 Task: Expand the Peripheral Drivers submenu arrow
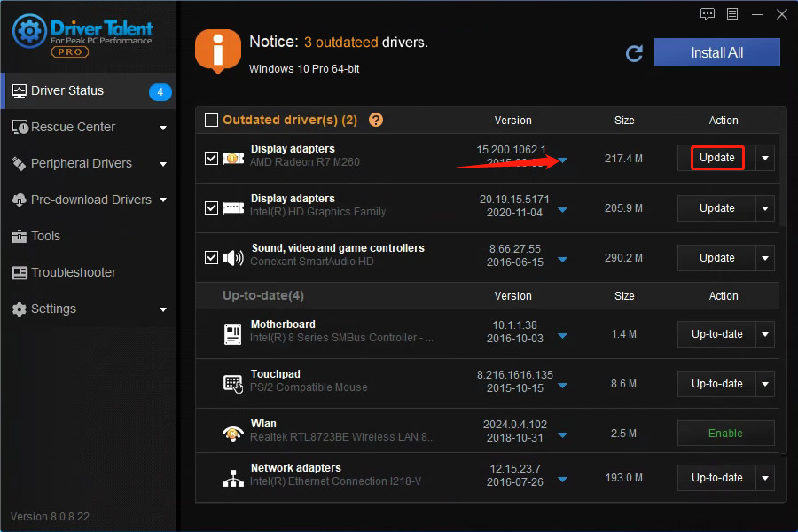[163, 164]
